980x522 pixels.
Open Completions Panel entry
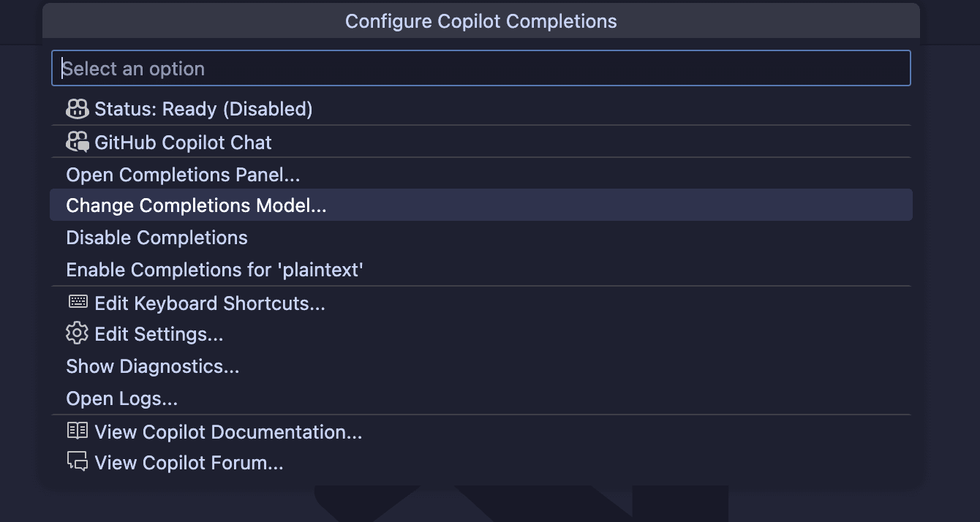coord(481,175)
